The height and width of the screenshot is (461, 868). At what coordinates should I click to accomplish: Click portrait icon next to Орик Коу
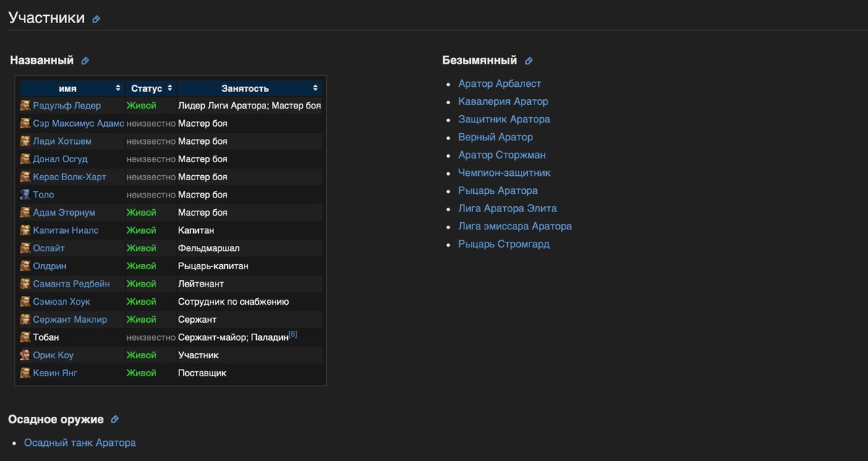[x=25, y=355]
